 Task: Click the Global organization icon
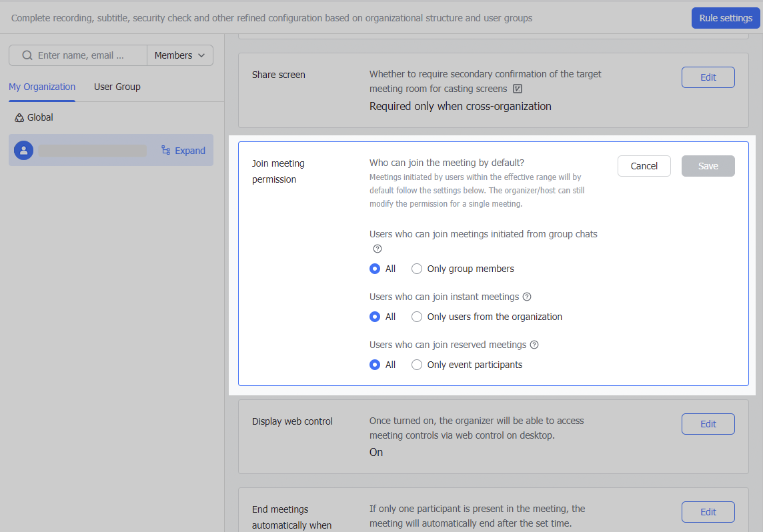19,118
